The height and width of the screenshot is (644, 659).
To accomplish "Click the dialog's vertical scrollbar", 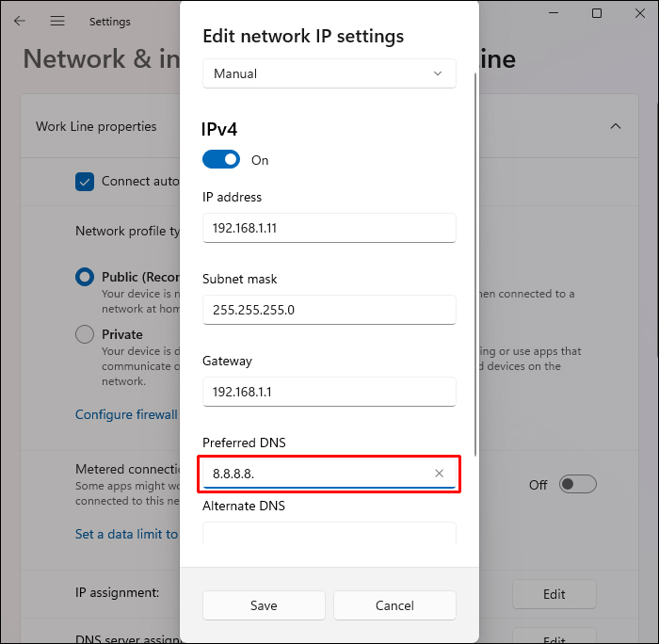I will pyautogui.click(x=476, y=264).
